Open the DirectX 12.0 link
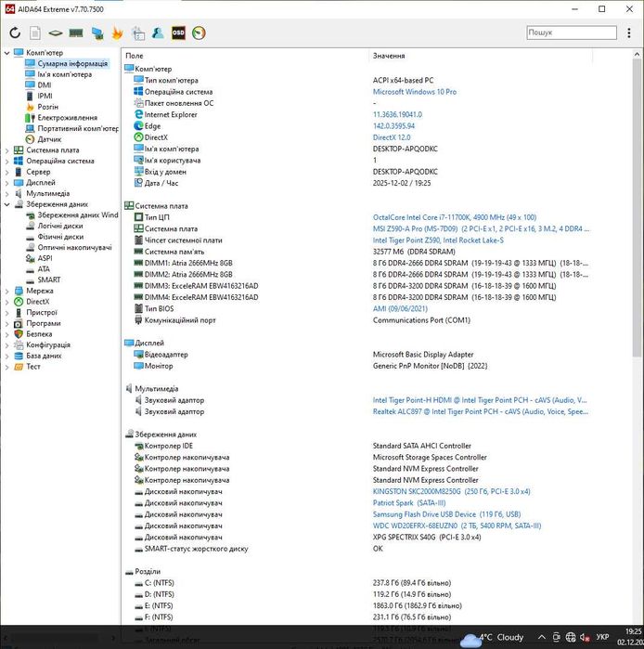 pos(392,137)
